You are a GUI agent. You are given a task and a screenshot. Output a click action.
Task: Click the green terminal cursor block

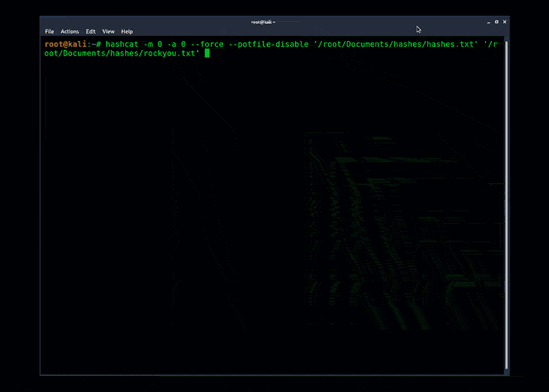207,53
